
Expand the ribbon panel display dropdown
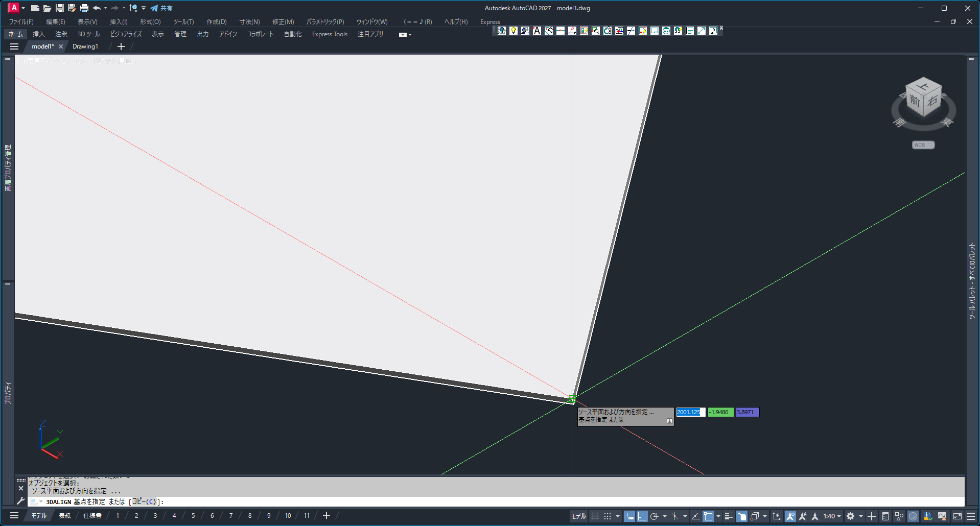(x=405, y=35)
